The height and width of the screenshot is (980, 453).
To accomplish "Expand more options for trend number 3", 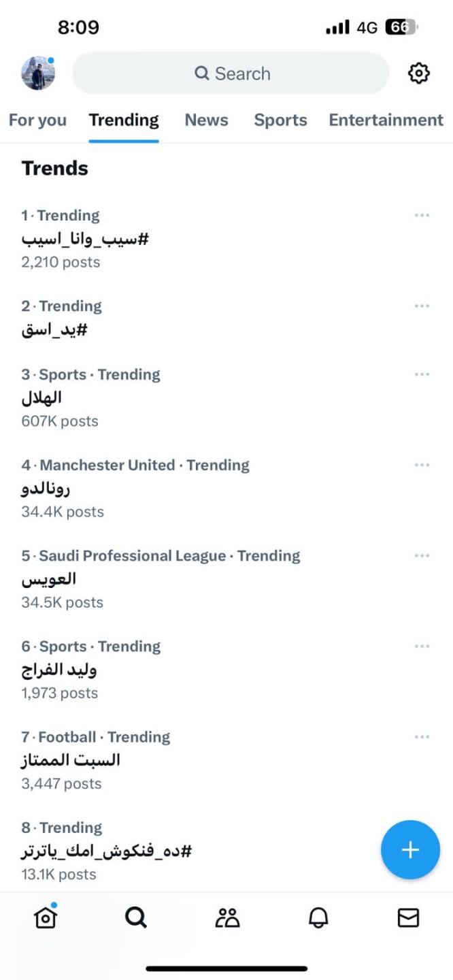I will [x=422, y=375].
